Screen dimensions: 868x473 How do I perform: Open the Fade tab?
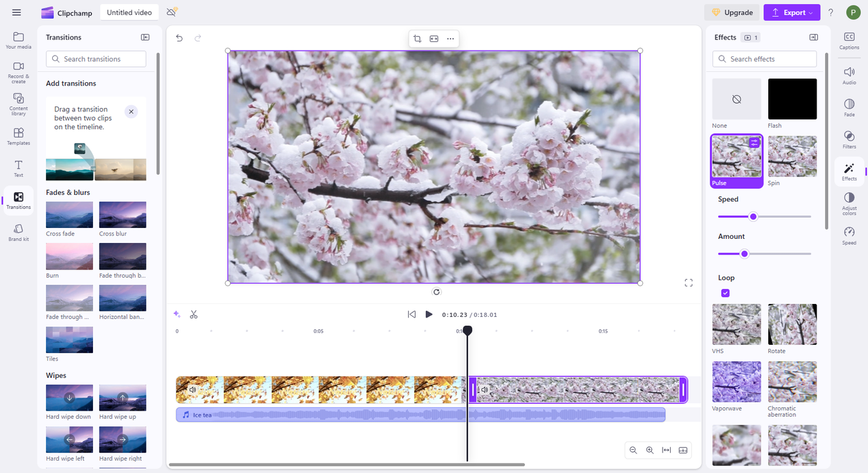click(849, 108)
